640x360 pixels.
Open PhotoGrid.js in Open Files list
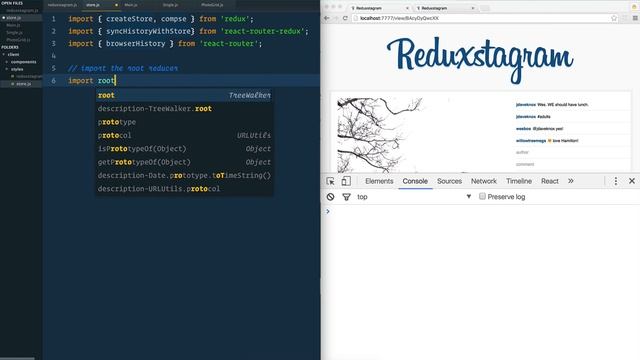(18, 40)
